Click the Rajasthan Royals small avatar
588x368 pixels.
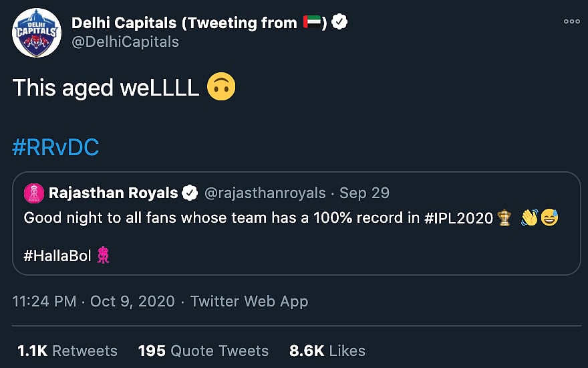(x=33, y=193)
